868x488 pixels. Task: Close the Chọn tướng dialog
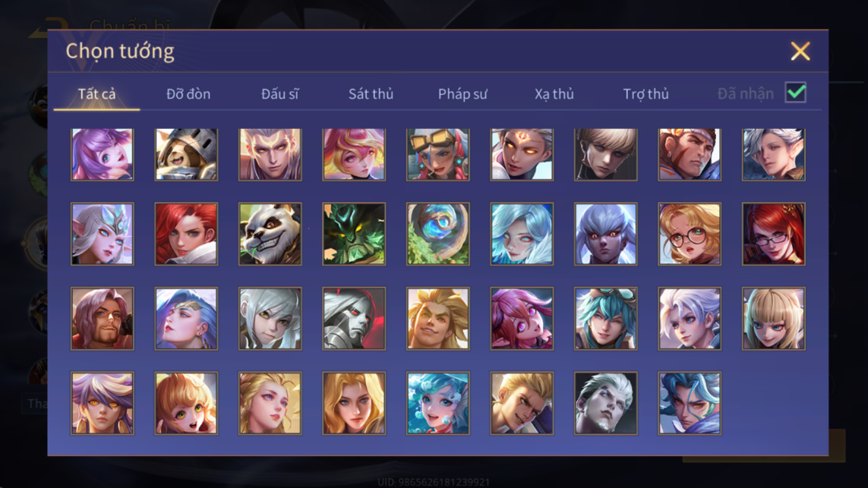(800, 52)
